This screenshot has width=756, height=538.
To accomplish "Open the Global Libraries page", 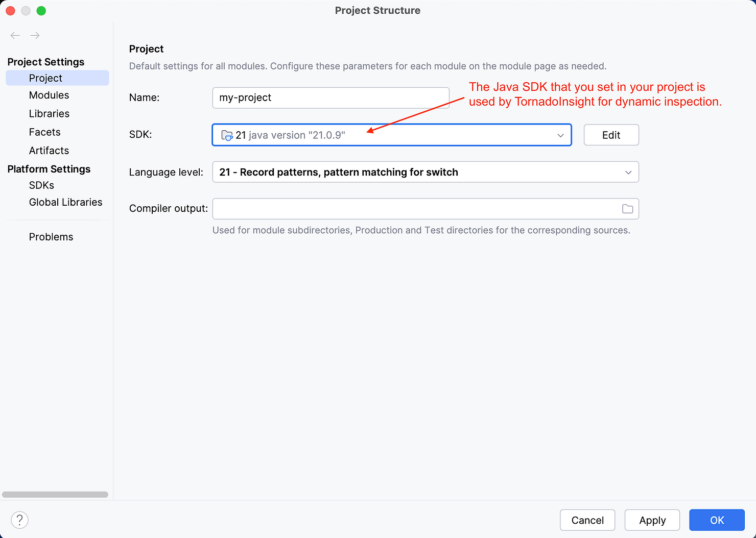I will point(65,202).
